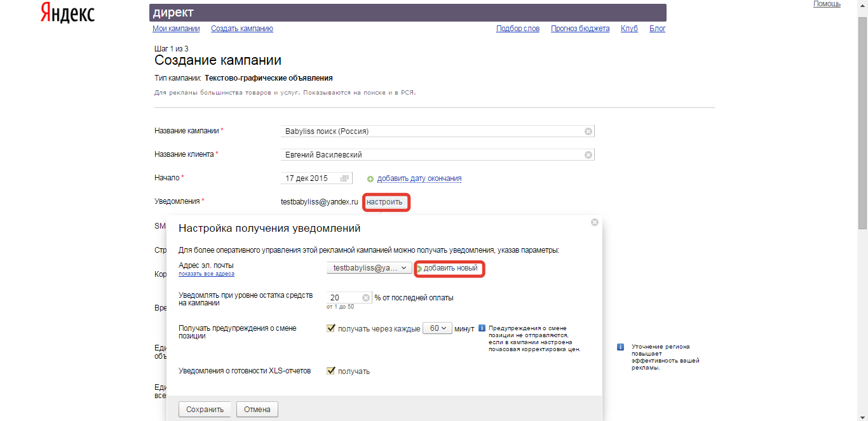The height and width of the screenshot is (421, 868).
Task: Focus the balance level percentage field
Action: (x=349, y=298)
